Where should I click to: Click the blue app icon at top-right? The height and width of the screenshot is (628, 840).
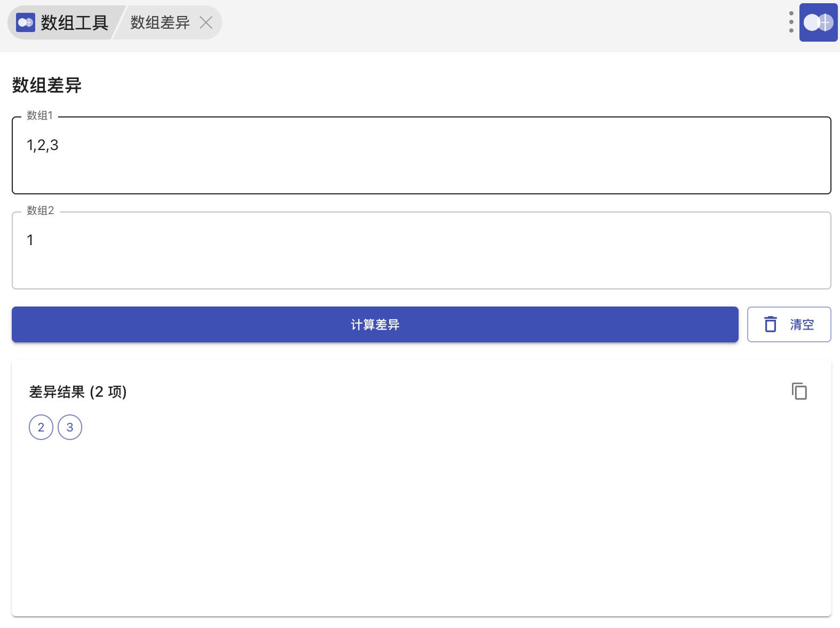click(818, 22)
